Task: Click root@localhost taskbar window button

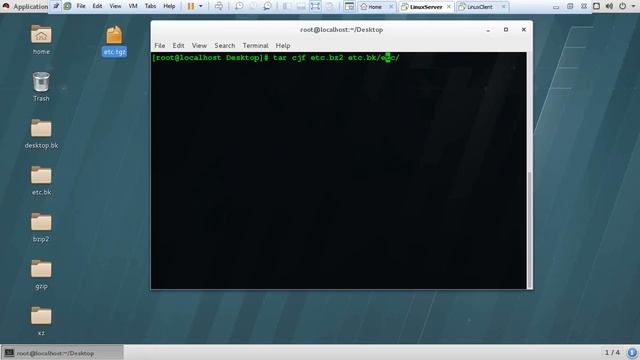Action: tap(62, 353)
